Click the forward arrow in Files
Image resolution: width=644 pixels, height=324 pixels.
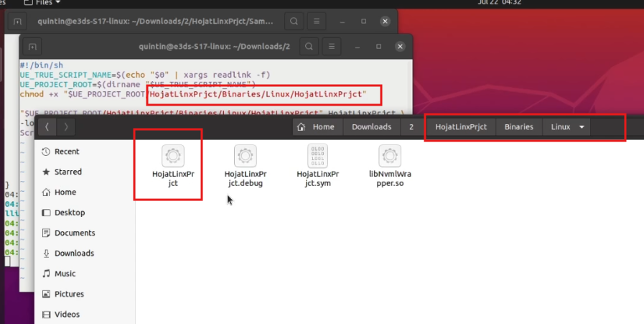66,127
